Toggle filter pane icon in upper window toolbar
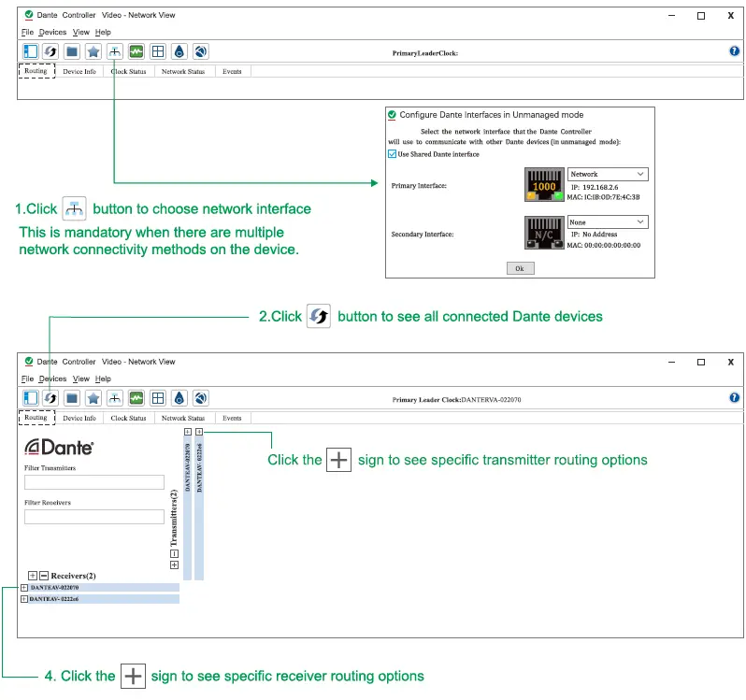Screen dimensions: 746x700 click(x=31, y=51)
